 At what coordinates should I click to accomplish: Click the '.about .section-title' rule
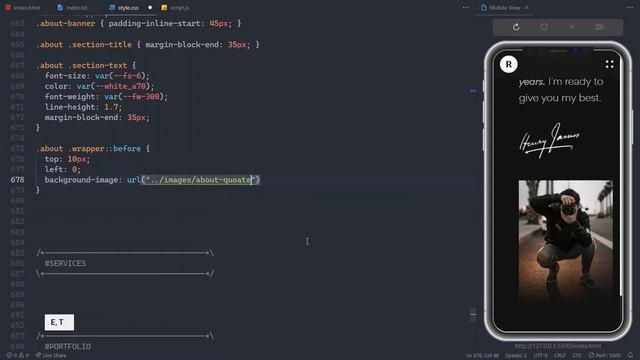point(147,44)
